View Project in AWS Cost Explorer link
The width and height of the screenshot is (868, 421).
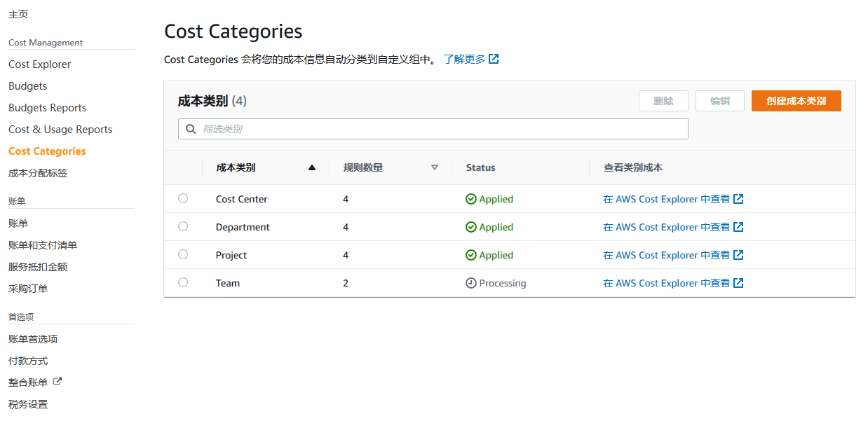(667, 255)
